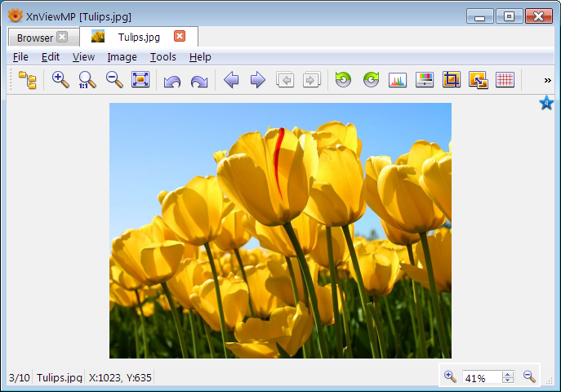Open the histogram levels adjustment tool
The width and height of the screenshot is (561, 392).
click(x=398, y=80)
